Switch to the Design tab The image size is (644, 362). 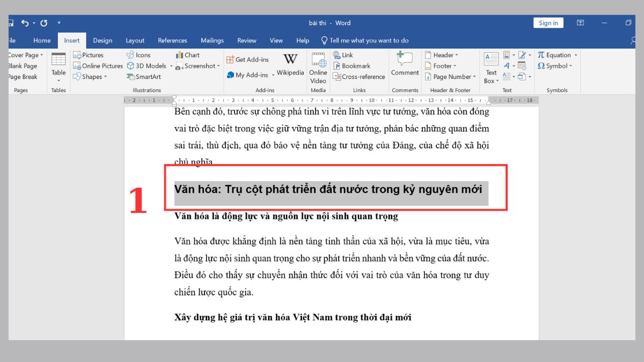[x=103, y=40]
